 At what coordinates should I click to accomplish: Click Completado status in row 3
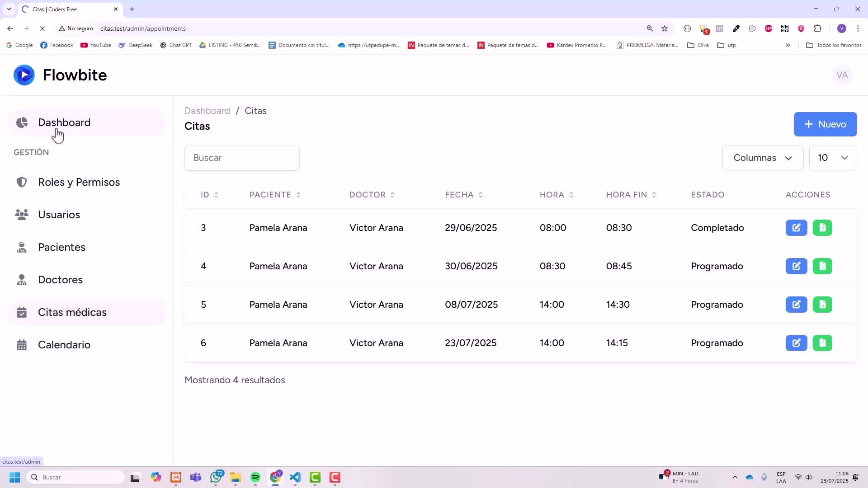(x=717, y=228)
